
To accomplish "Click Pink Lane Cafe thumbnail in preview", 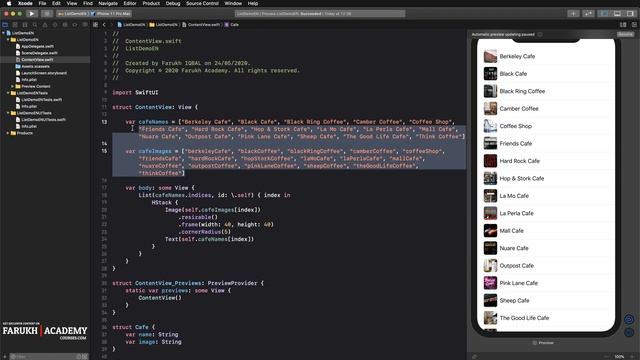I will 490,283.
